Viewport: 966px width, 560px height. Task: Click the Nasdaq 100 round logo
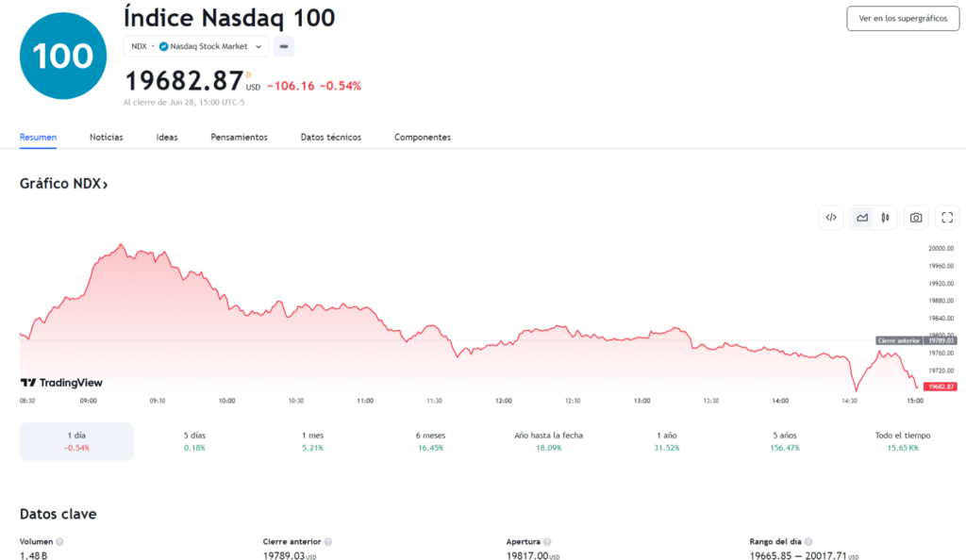point(63,56)
